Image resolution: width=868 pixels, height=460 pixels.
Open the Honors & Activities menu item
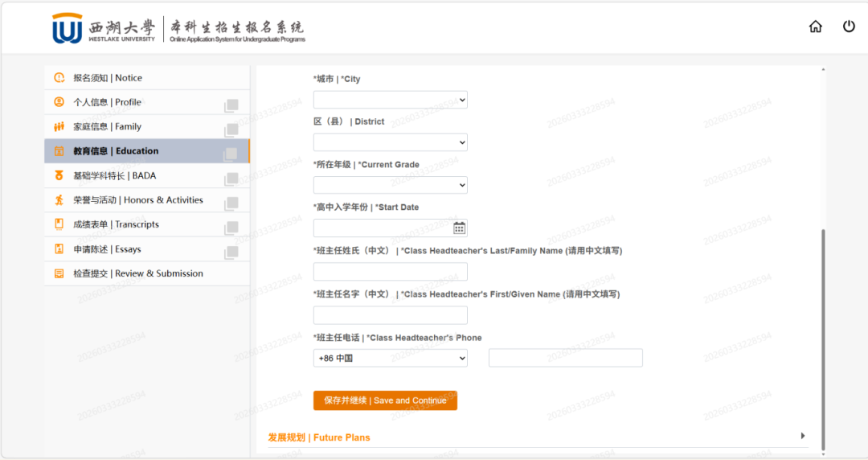(147, 199)
